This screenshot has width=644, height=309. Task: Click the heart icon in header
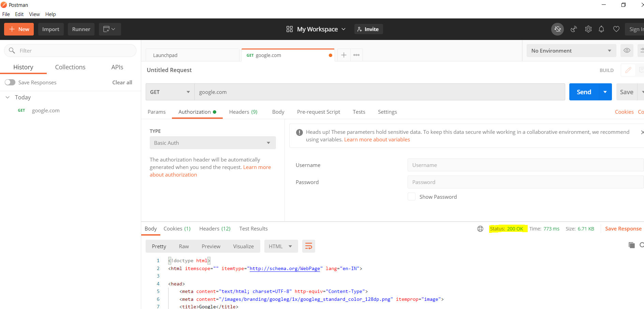tap(616, 29)
